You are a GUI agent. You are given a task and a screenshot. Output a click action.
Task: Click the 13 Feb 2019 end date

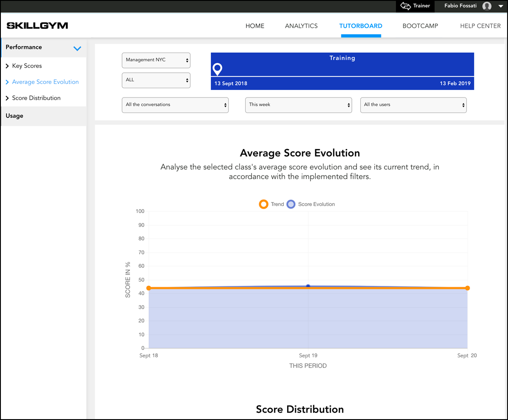pos(455,83)
